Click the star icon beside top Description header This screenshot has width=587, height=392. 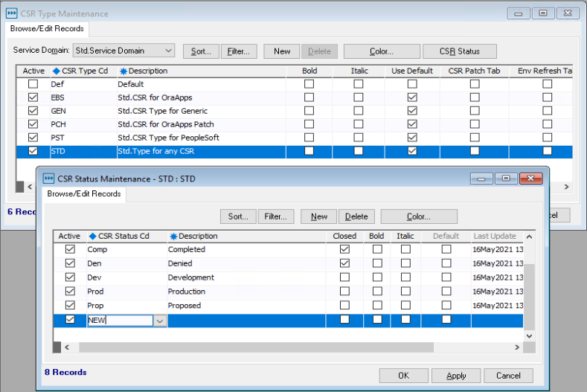[x=123, y=71]
